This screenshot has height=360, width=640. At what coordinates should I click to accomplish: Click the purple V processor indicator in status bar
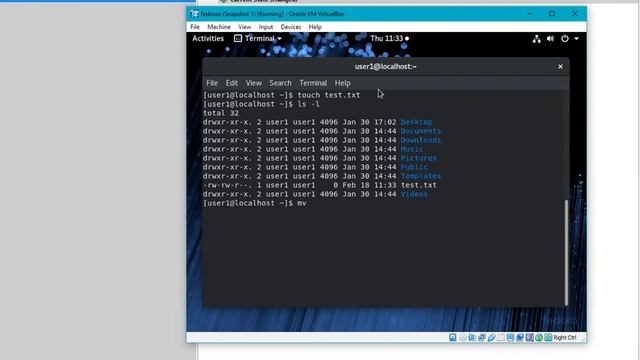[529, 337]
